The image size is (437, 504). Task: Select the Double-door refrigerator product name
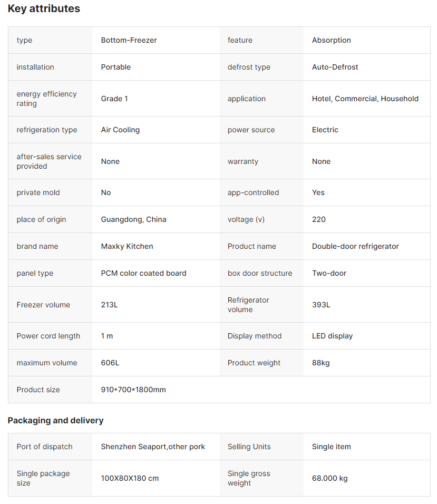[355, 246]
